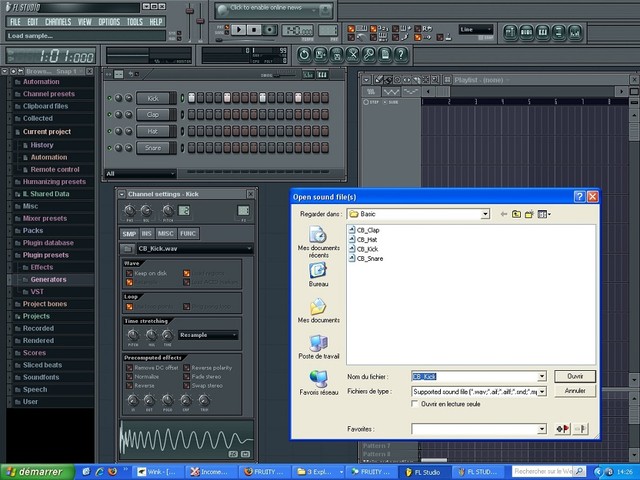This screenshot has width=640, height=480.
Task: Switch to the INS tab
Action: [147, 233]
